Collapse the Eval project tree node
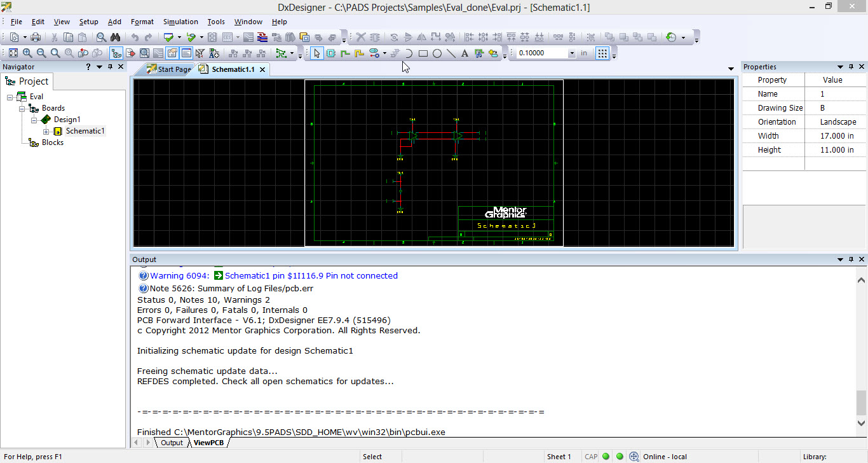The image size is (868, 463). 10,97
